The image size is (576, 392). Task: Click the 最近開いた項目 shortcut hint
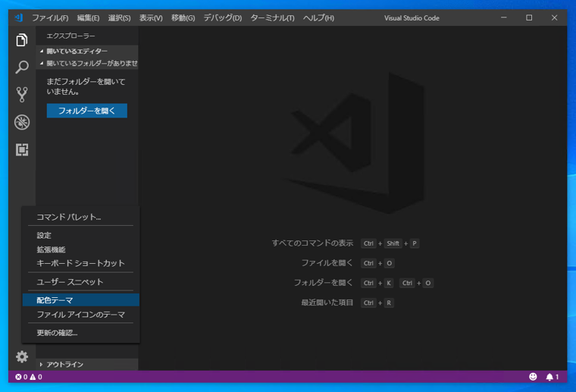[x=327, y=303]
